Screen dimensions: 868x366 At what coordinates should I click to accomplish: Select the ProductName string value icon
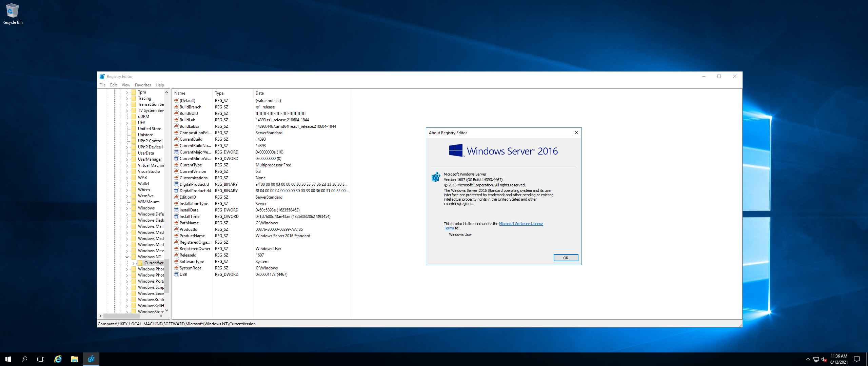pyautogui.click(x=176, y=236)
